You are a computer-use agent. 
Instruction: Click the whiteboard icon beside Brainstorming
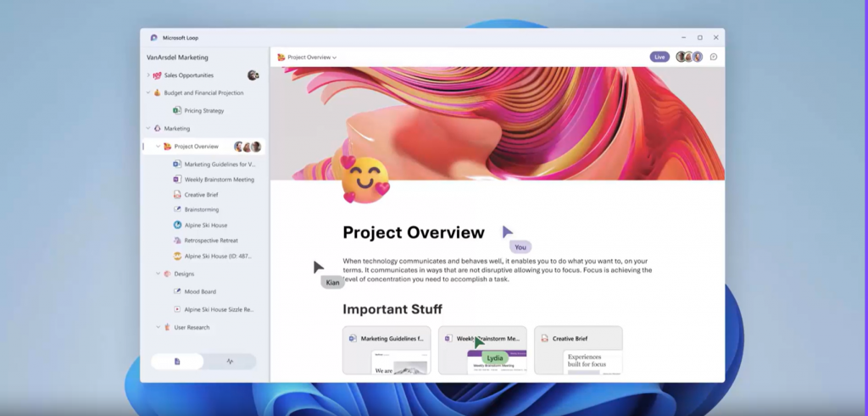177,209
